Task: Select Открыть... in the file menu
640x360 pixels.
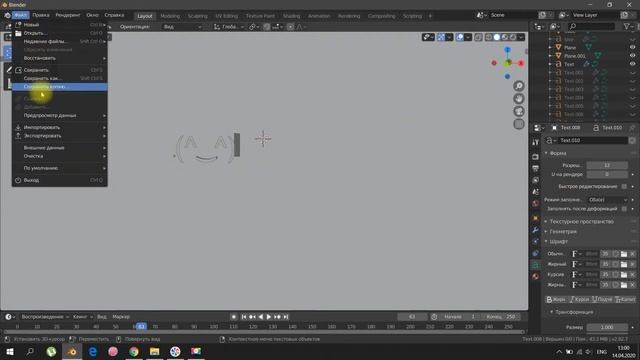Action: click(60, 33)
